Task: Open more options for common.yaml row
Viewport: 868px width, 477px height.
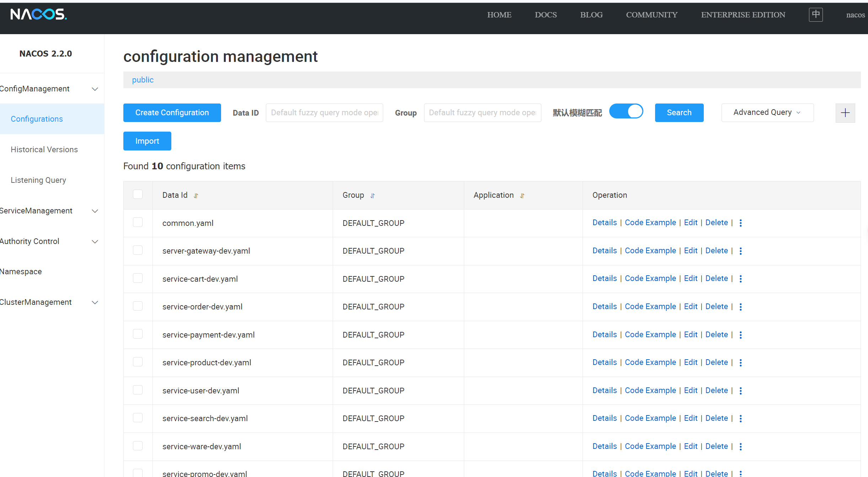Action: pyautogui.click(x=741, y=223)
